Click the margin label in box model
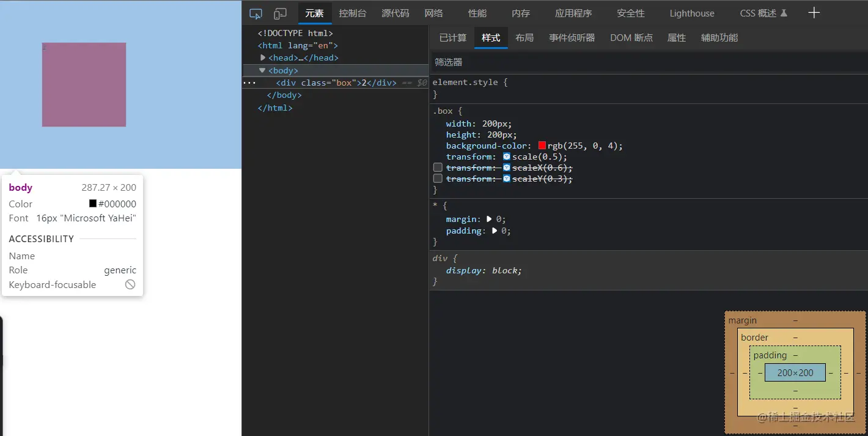Screen dimensions: 868x436 pos(743,320)
